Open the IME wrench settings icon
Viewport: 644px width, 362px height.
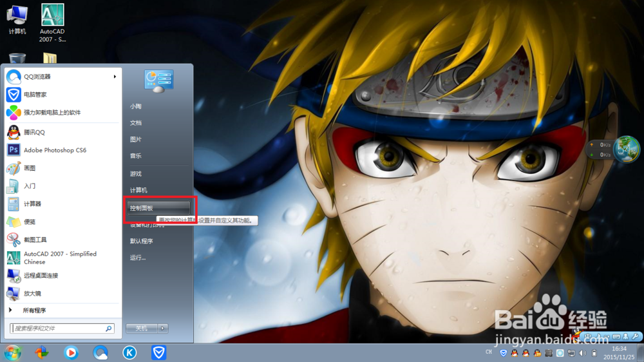pos(635,336)
